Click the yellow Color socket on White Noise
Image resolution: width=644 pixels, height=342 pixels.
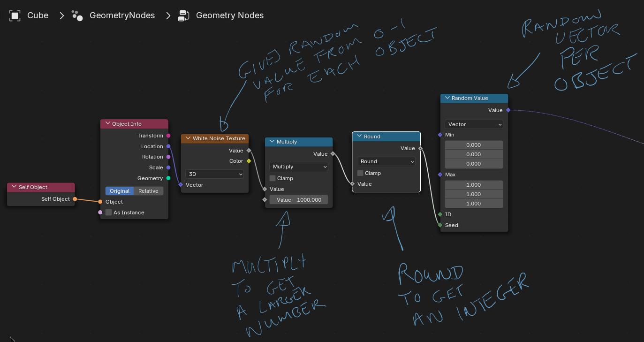[x=249, y=161]
